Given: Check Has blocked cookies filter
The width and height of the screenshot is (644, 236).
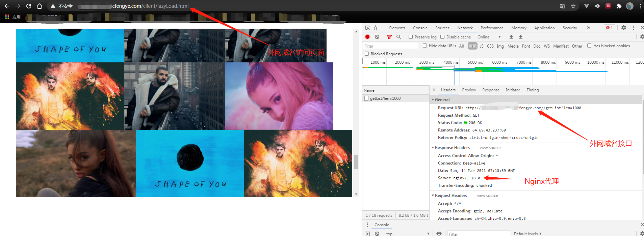Looking at the screenshot, I should [x=589, y=46].
